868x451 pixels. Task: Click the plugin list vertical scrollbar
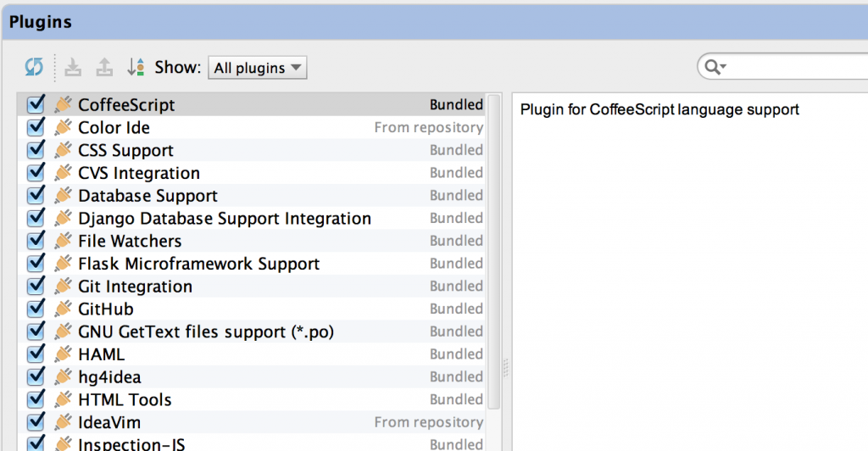coord(494,252)
